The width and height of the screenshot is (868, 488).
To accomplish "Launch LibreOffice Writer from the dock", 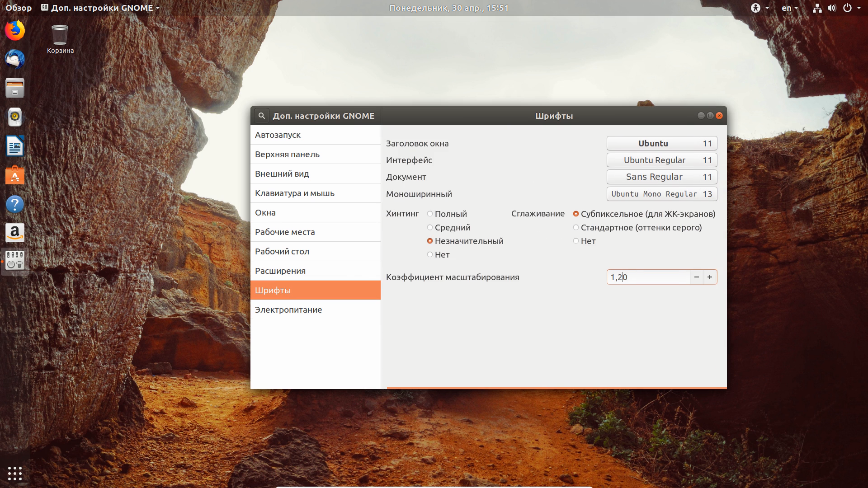I will tap(15, 146).
